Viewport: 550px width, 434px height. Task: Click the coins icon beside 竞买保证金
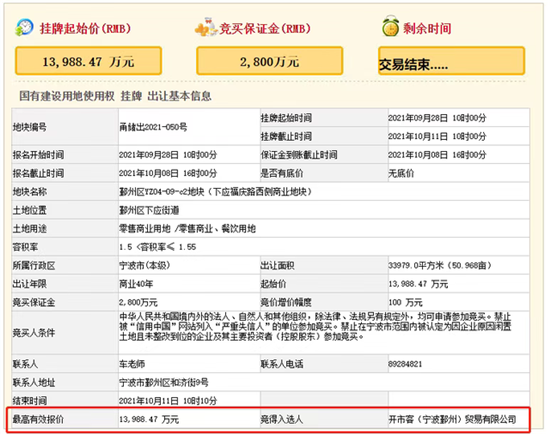coord(206,27)
